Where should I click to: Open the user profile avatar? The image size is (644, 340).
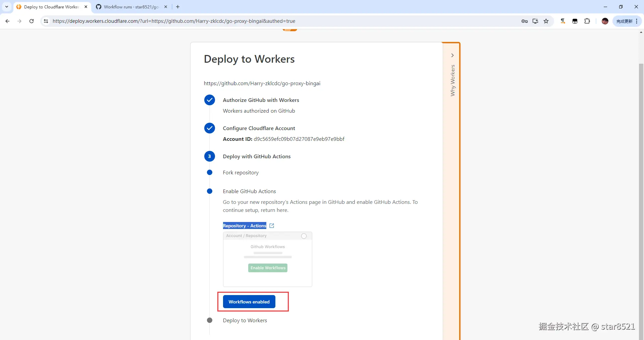[605, 21]
